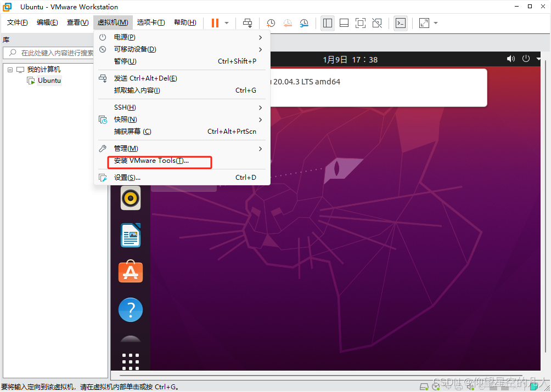Enter full screen mode via toolbar icon
The image size is (551, 392).
click(x=360, y=23)
